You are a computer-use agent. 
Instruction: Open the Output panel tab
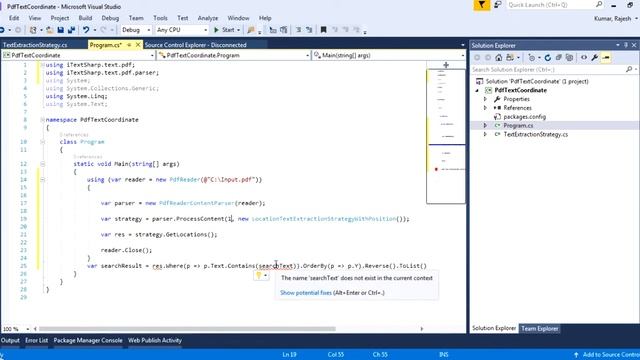tap(10, 340)
